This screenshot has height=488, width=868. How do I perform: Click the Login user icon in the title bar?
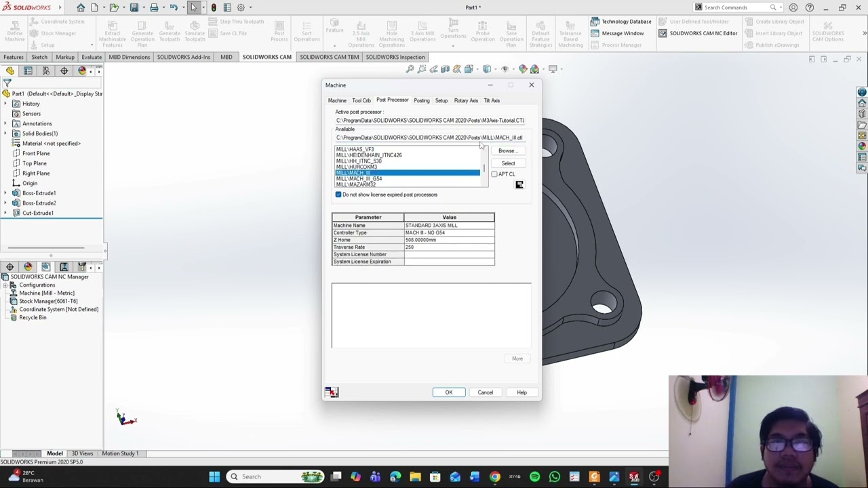[793, 7]
